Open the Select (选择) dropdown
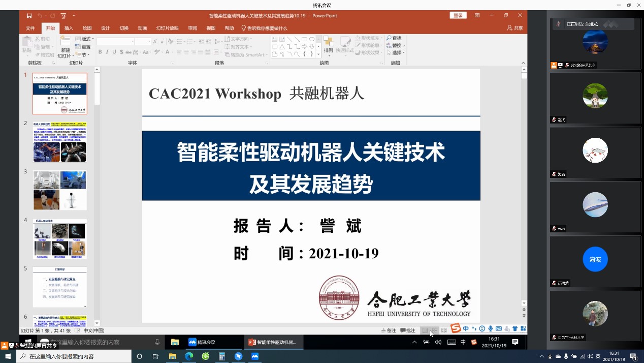Viewport: 644px width, 363px height. (x=396, y=52)
